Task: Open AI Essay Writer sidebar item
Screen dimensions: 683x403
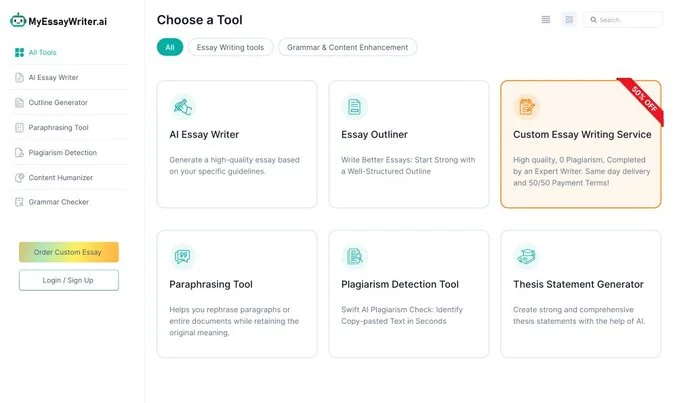Action: point(53,78)
